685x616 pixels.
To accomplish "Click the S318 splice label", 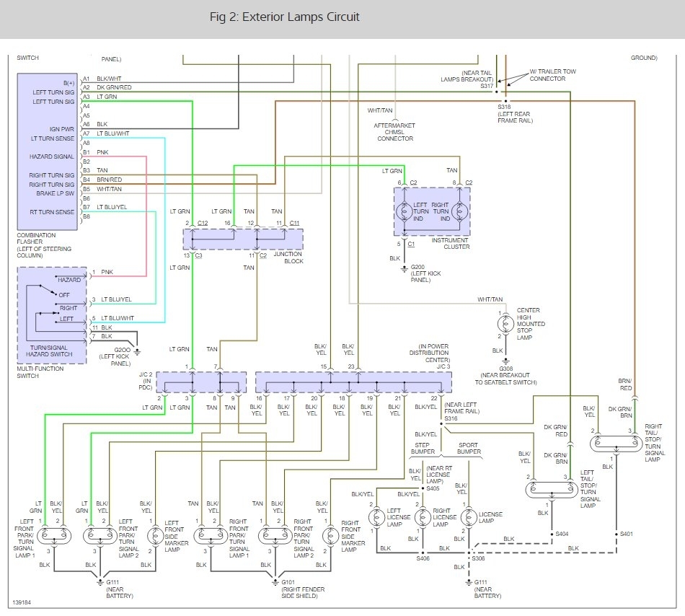I will coord(504,107).
